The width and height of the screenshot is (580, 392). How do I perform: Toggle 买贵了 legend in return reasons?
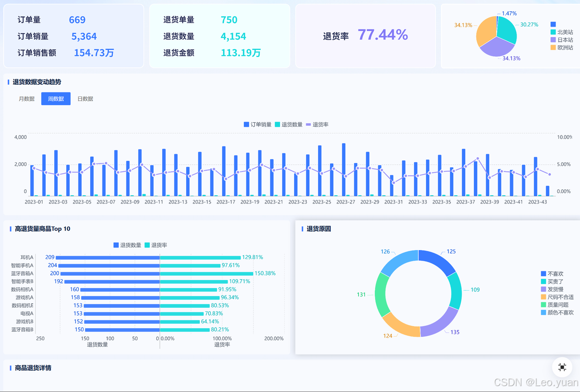[x=552, y=281]
